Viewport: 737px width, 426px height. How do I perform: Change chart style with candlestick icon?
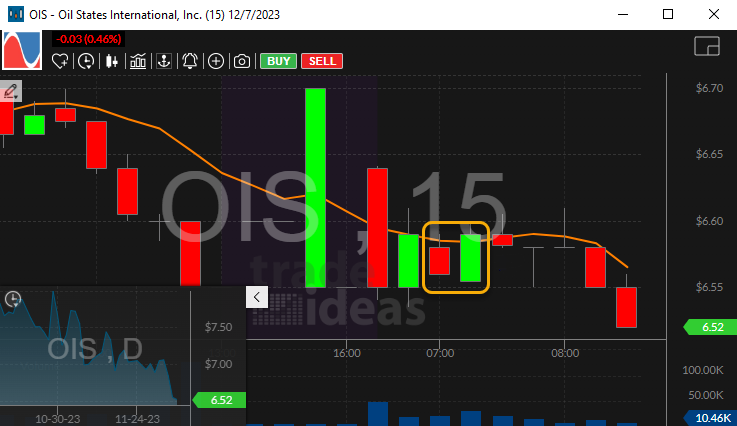112,61
